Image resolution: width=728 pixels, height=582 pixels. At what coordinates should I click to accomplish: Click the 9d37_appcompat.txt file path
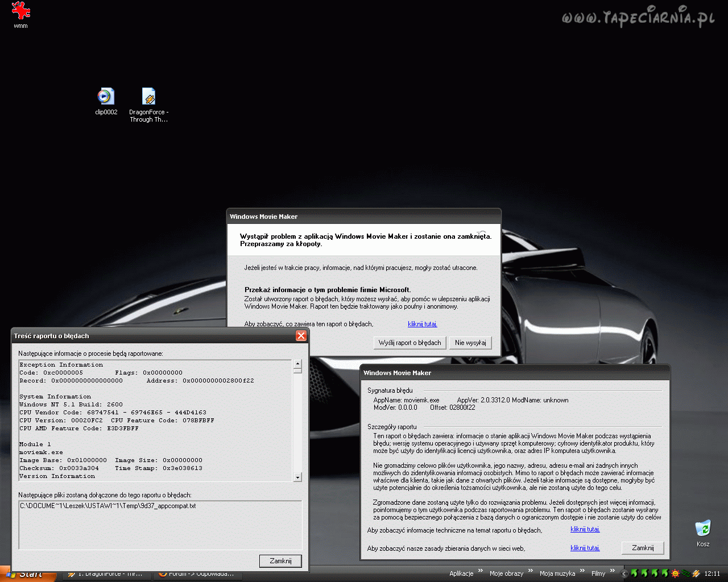click(108, 506)
